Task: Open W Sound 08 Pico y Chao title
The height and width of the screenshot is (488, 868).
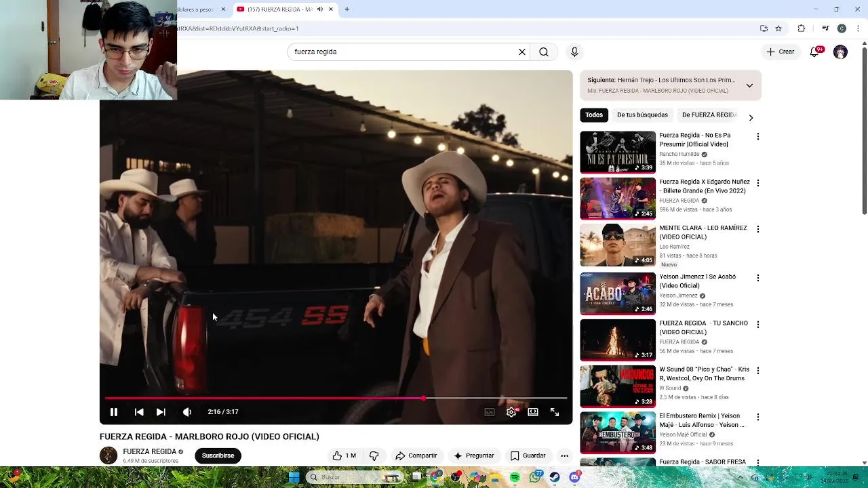Action: click(705, 374)
